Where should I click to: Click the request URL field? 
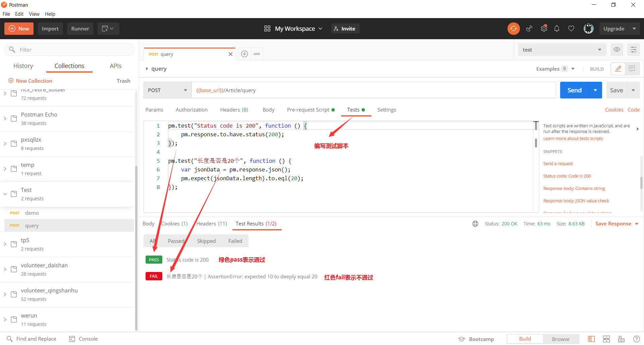[x=374, y=90]
